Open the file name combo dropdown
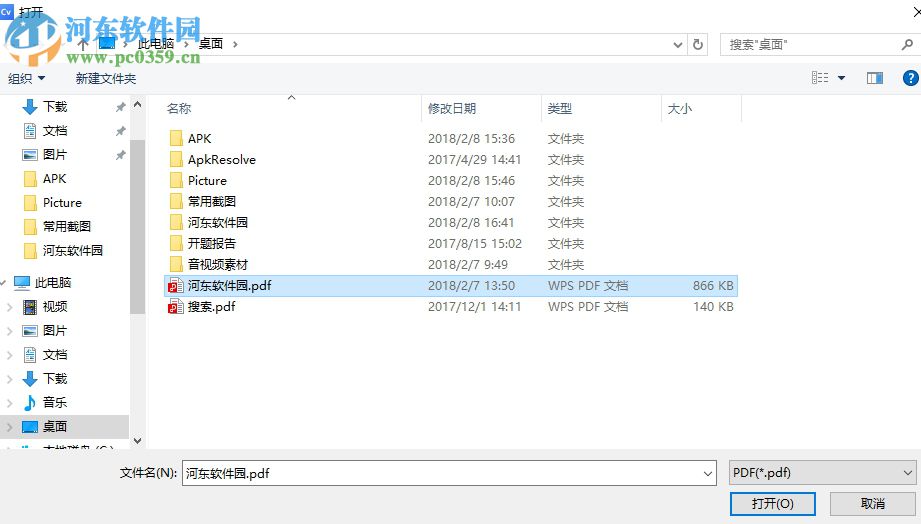The width and height of the screenshot is (921, 524). [708, 473]
